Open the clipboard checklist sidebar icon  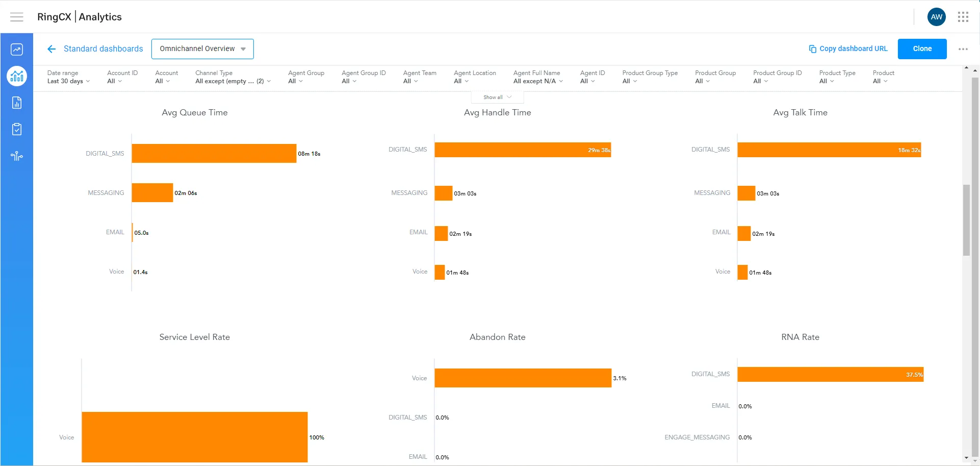(17, 130)
